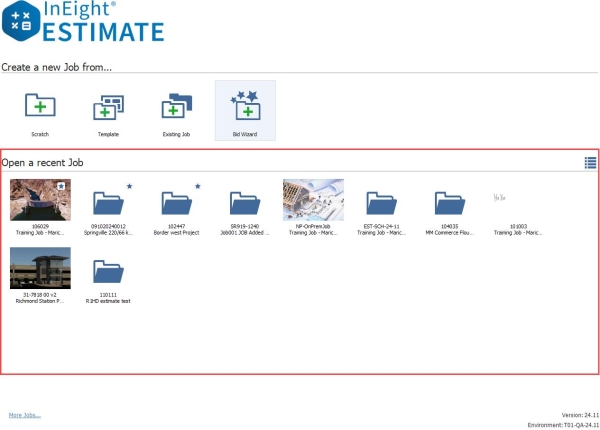The image size is (600, 430).
Task: Open the EST-SCH-24-11 job folder
Action: tap(382, 203)
